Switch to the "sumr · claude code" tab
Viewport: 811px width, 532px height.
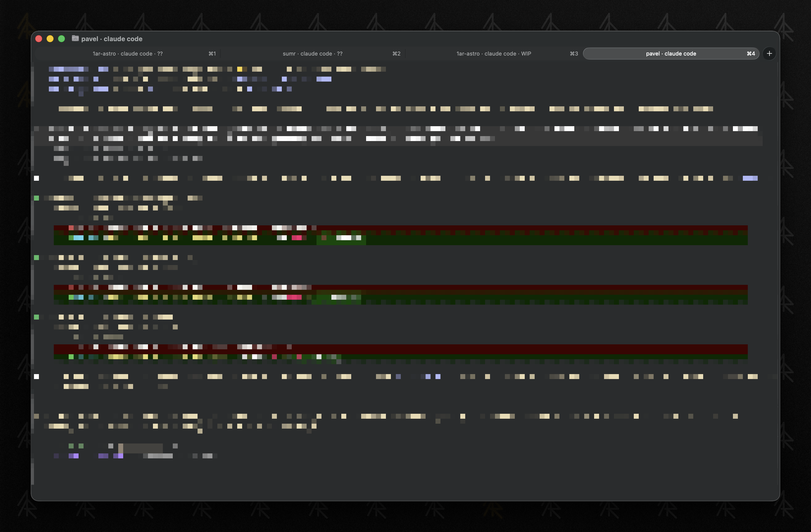tap(312, 54)
